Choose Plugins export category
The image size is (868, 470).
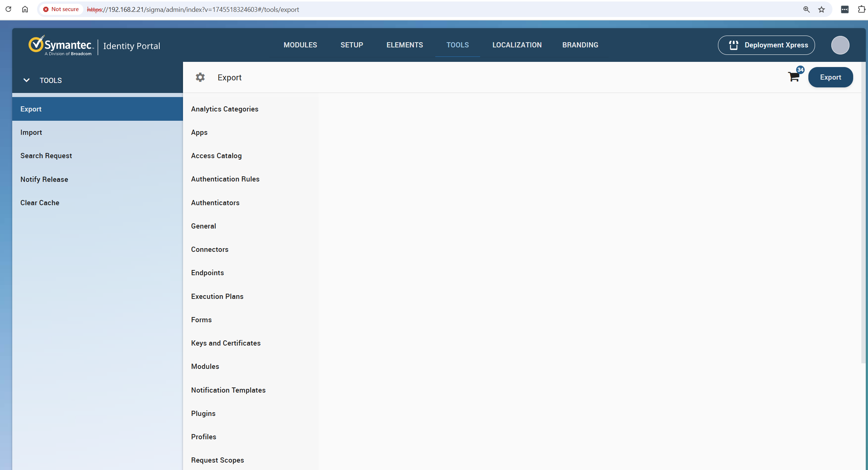tap(250, 413)
